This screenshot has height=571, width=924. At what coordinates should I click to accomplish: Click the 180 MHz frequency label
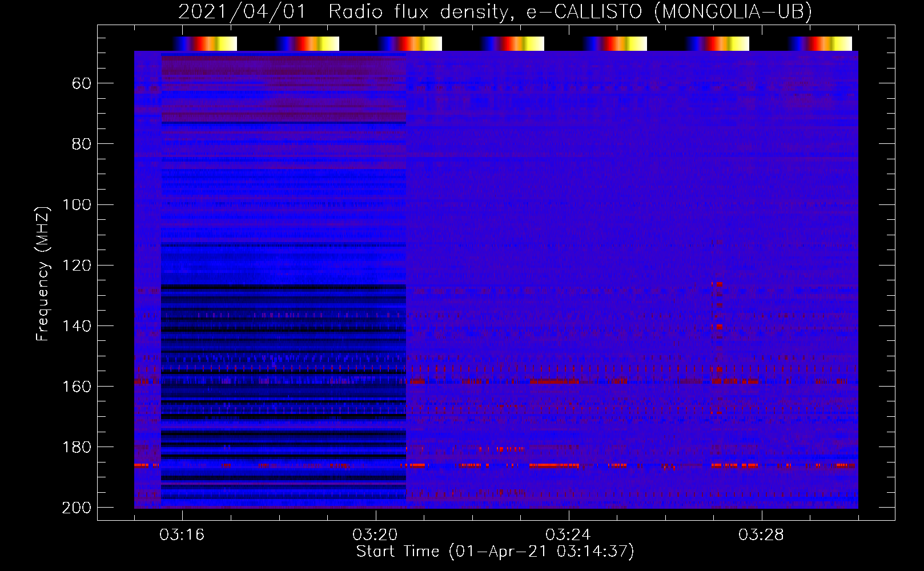click(x=77, y=447)
